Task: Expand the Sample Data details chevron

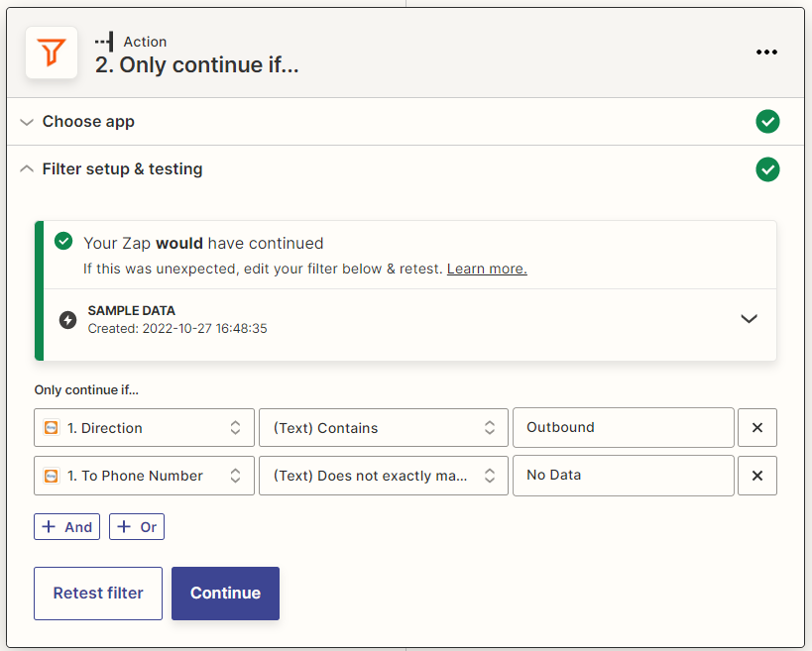Action: click(x=750, y=318)
